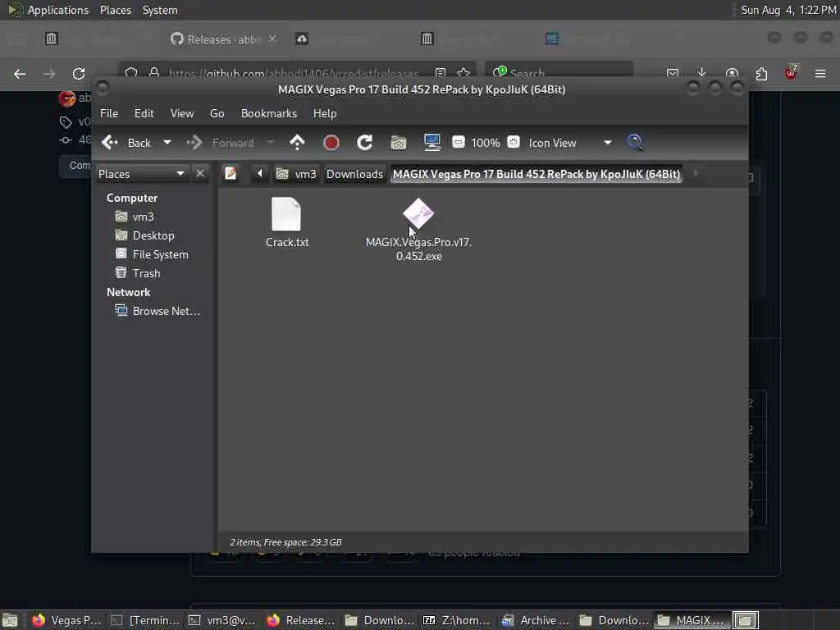Click the status bar text 2 items, Free space

[285, 542]
